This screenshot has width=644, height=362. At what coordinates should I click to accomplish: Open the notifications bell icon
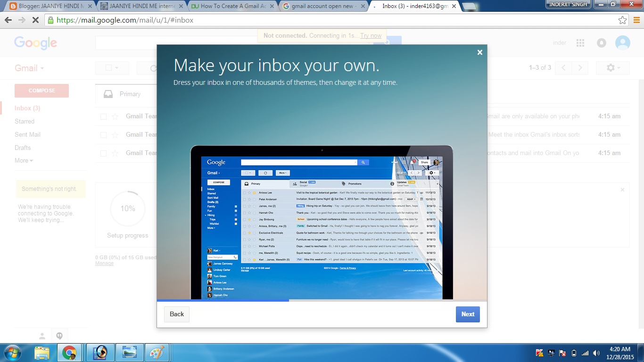pyautogui.click(x=602, y=43)
